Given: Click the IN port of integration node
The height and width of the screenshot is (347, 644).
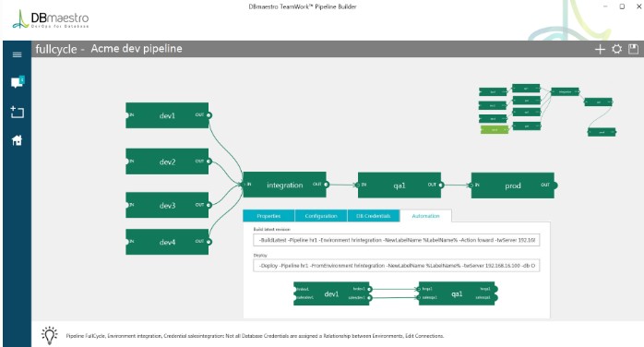Looking at the screenshot, I should click(x=244, y=185).
